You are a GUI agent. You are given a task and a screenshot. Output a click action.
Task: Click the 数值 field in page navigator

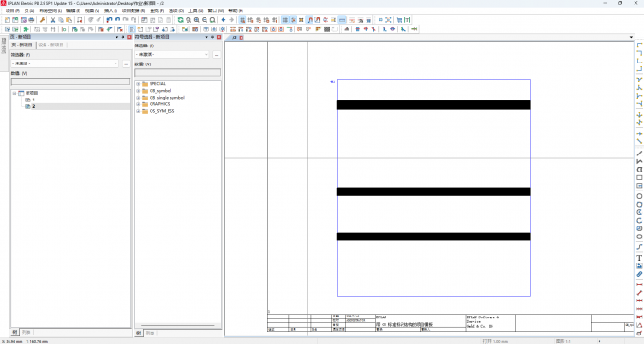click(70, 81)
